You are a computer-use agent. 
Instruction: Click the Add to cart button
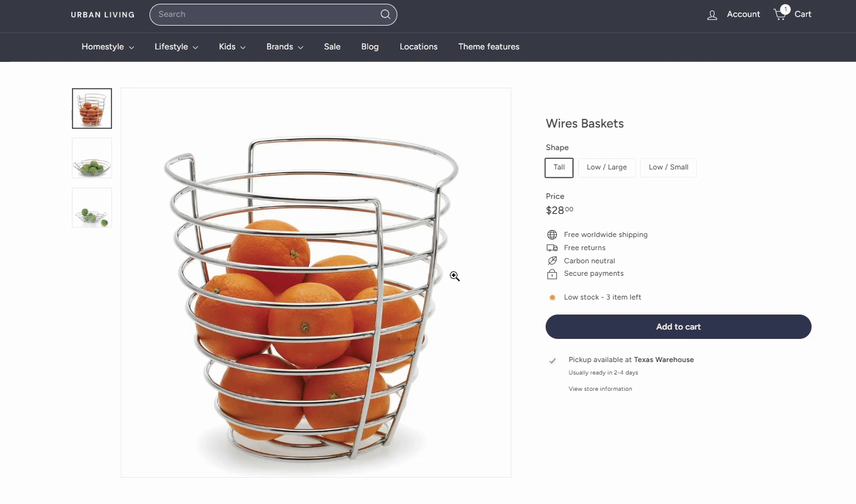pyautogui.click(x=678, y=327)
